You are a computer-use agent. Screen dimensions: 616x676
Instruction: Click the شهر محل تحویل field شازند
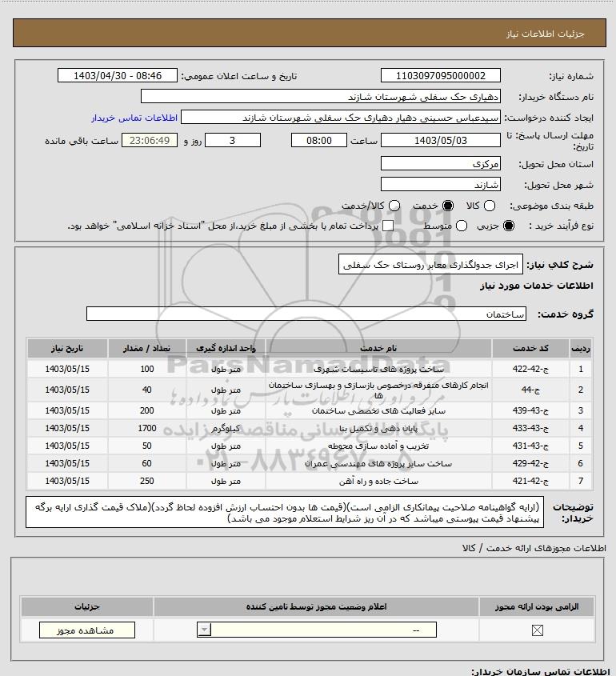[x=441, y=184]
